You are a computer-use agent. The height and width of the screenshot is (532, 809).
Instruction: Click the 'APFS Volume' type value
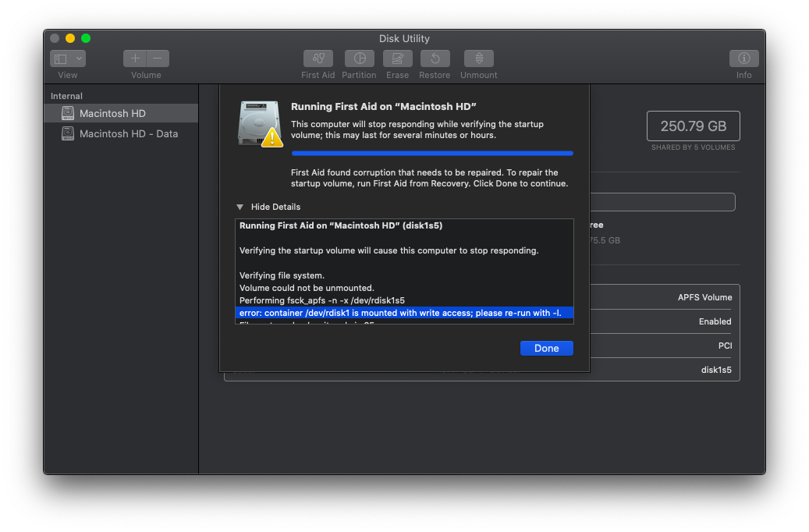(704, 297)
